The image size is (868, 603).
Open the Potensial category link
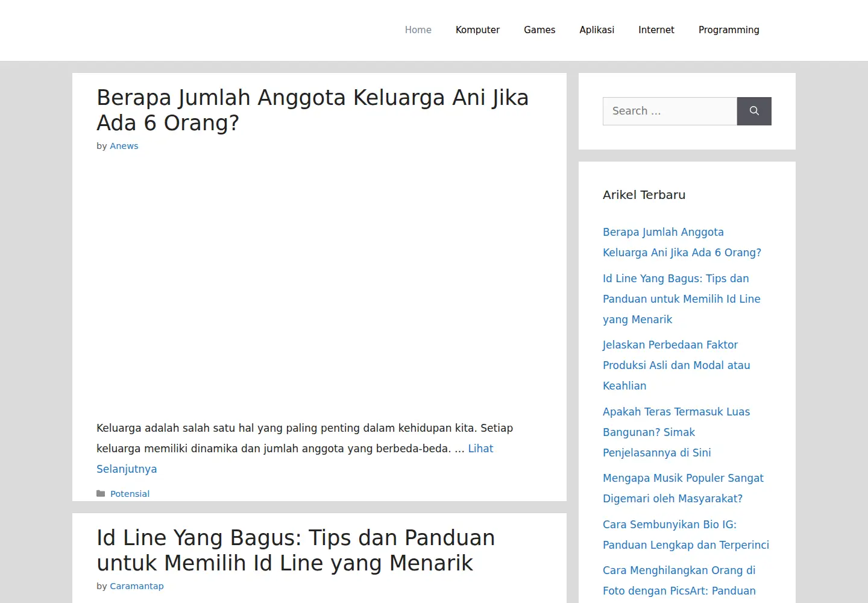[130, 494]
